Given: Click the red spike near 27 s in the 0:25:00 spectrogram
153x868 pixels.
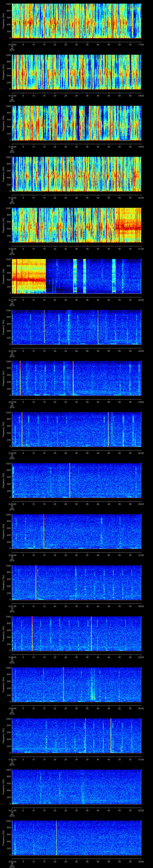Looking at the screenshot, I should (70, 480).
